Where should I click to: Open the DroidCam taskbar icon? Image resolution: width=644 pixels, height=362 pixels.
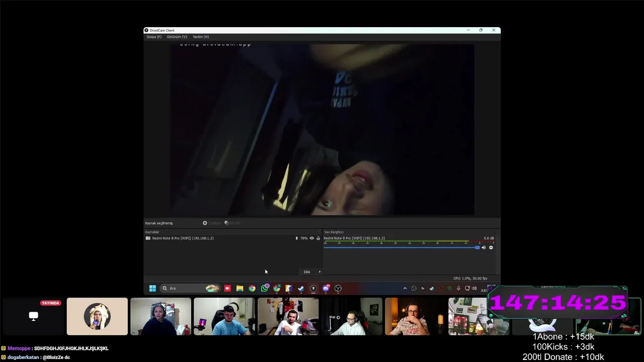(x=313, y=289)
